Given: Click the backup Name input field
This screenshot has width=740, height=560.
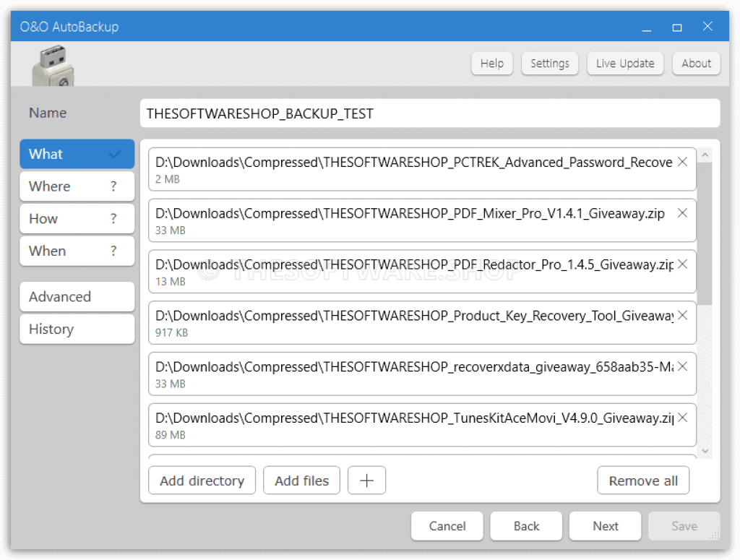Looking at the screenshot, I should click(x=430, y=113).
